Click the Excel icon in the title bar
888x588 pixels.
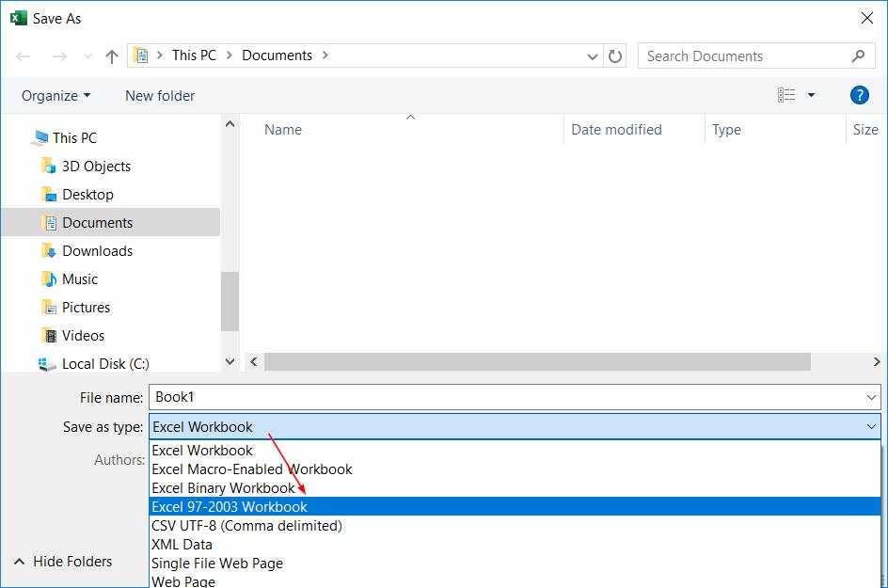tap(18, 18)
